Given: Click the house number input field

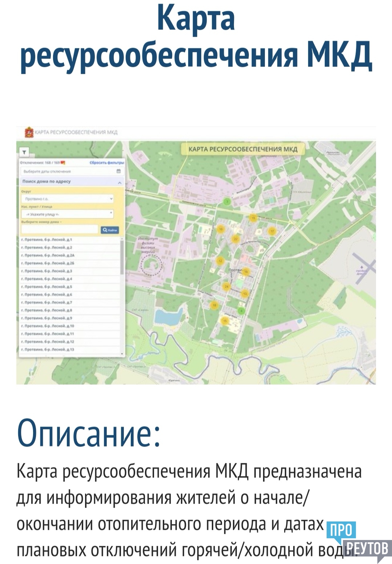Looking at the screenshot, I should (60, 230).
